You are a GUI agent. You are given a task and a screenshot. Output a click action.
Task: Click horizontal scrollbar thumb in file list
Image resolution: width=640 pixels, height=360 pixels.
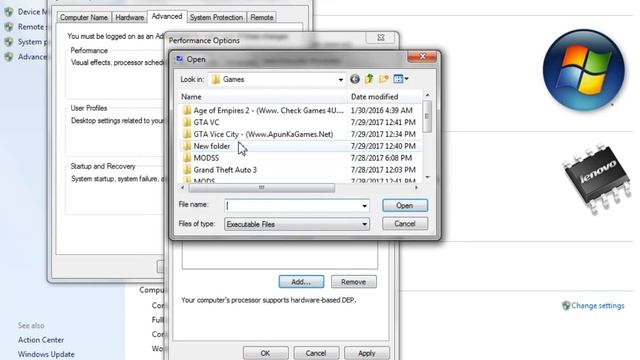pyautogui.click(x=261, y=188)
